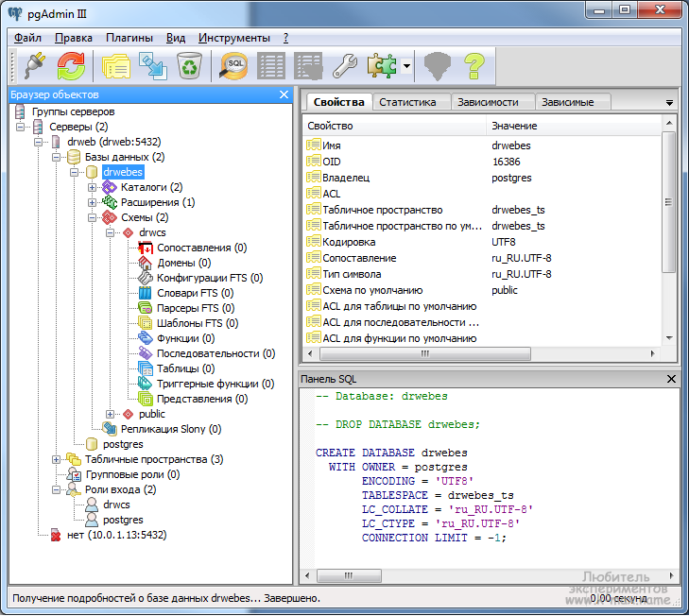Select the Шаблоны FTS (0) icon
Viewport: 689px width, 616px height.
(x=146, y=323)
